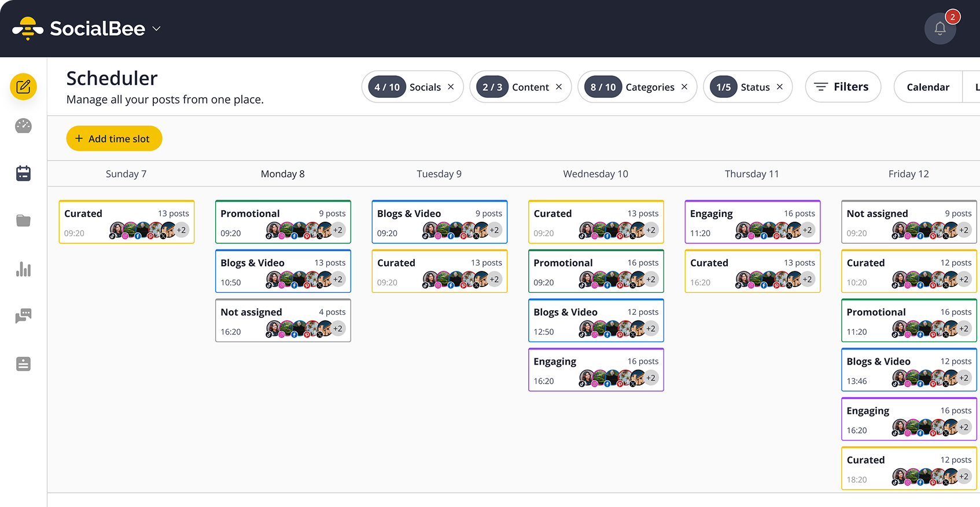Screen dimensions: 980x507
Task: Open the calendar scheduler icon in sidebar
Action: point(23,173)
